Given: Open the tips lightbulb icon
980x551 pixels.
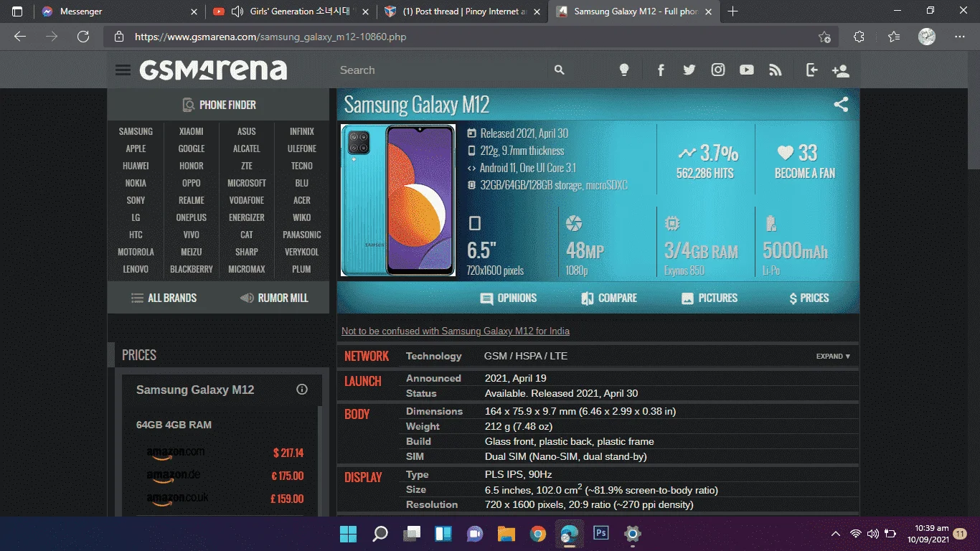Looking at the screenshot, I should coord(624,70).
